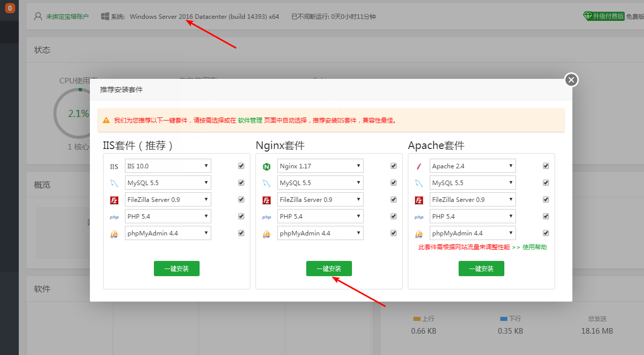Click the Apache feather icon
The image size is (644, 355).
pos(419,166)
